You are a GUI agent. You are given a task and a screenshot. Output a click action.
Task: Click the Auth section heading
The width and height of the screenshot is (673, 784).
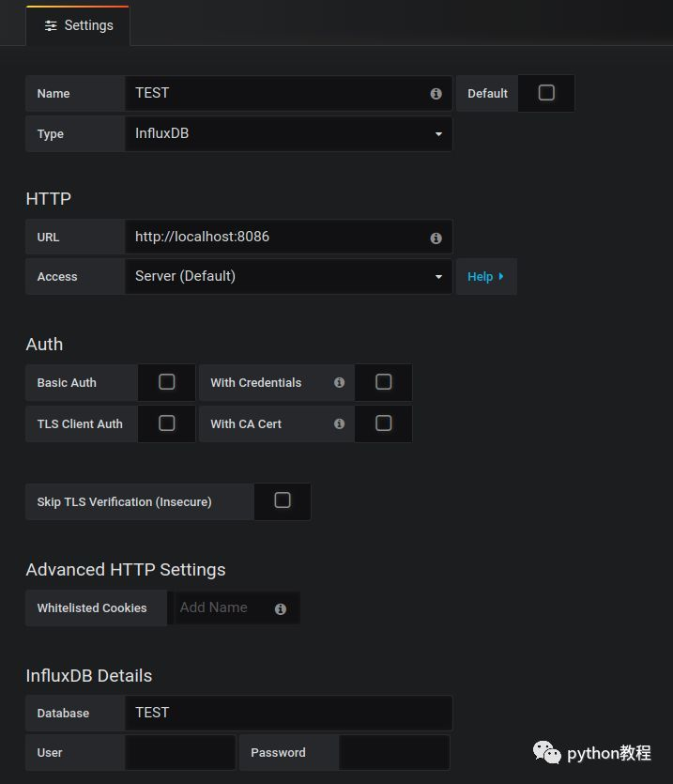44,345
